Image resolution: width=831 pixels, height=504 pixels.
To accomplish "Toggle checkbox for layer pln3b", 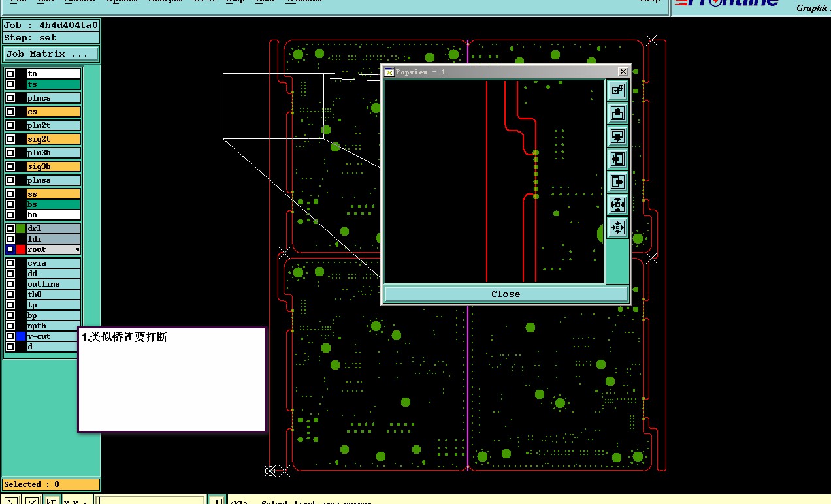I will pos(10,153).
